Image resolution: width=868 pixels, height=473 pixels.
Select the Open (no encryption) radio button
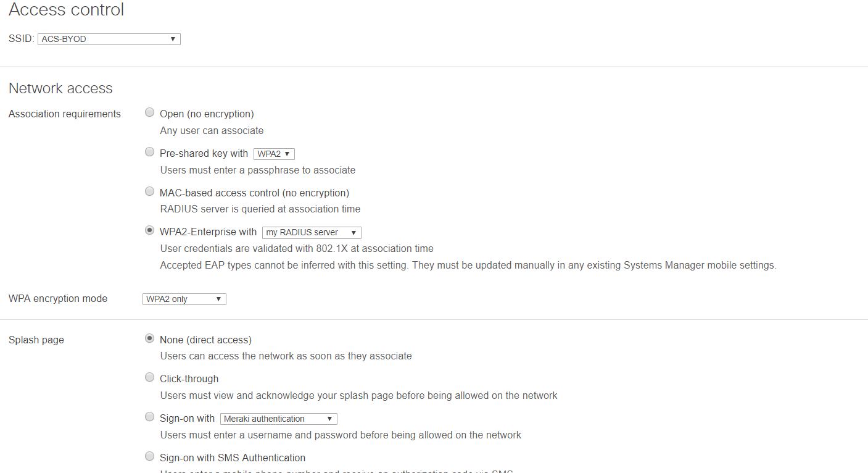pyautogui.click(x=149, y=112)
